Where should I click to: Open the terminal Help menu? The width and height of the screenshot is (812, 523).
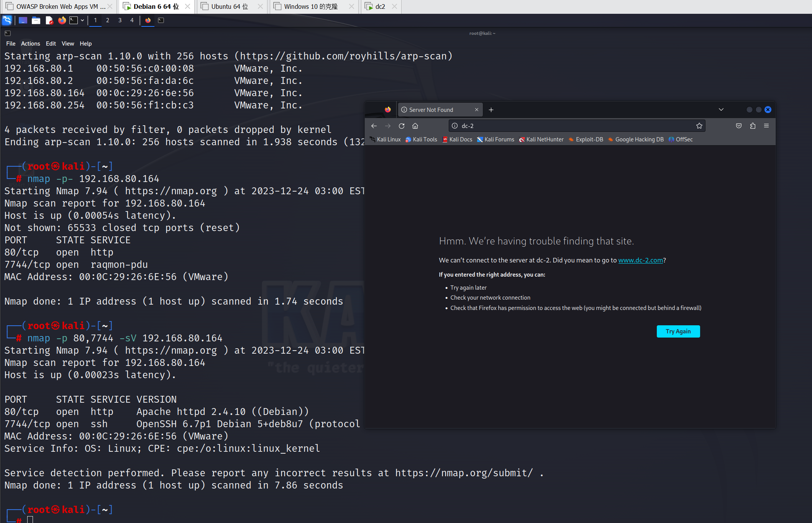coord(86,44)
